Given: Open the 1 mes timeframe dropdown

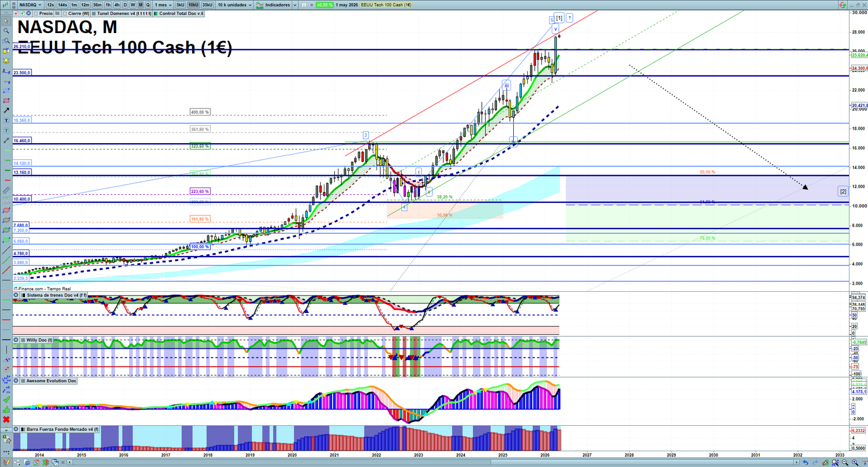Looking at the screenshot, I should pos(163,5).
